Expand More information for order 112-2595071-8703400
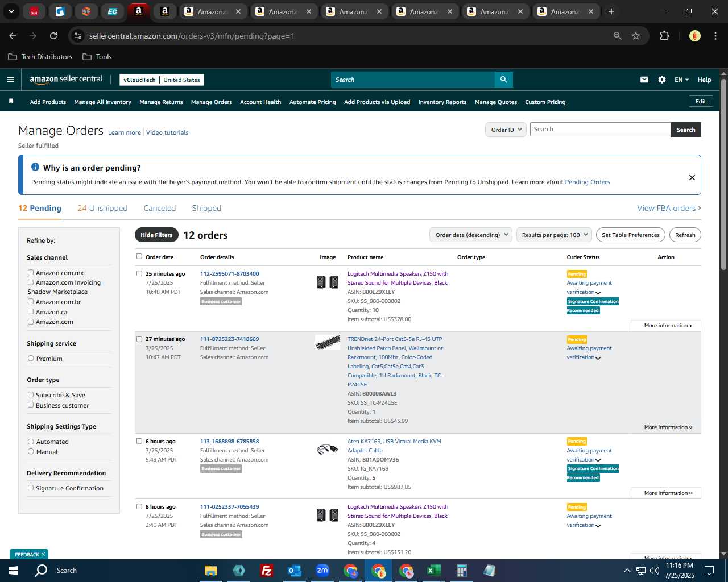The height and width of the screenshot is (582, 728). 668,326
